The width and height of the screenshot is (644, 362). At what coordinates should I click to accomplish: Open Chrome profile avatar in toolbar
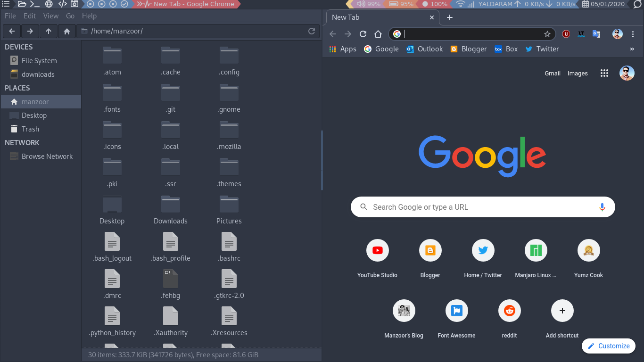pos(618,34)
